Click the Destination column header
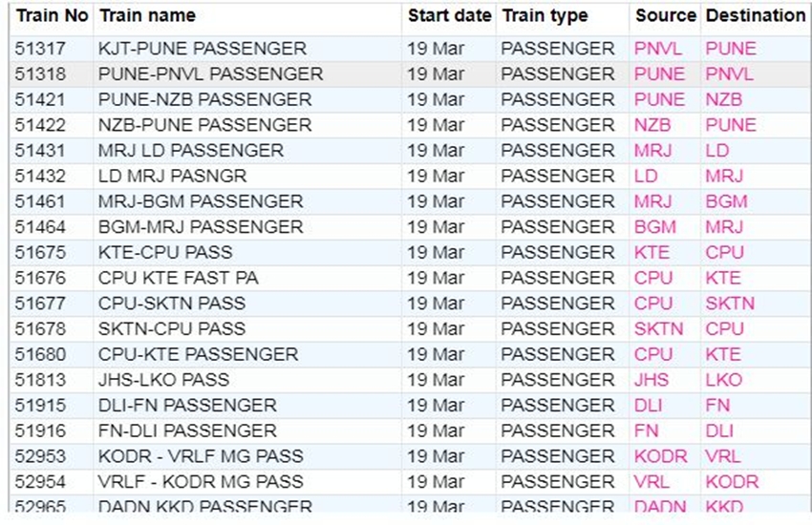 tap(755, 16)
